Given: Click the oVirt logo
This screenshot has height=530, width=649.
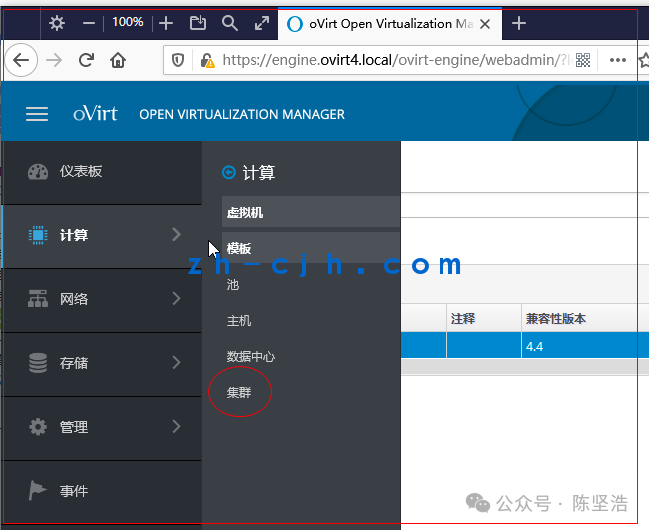Looking at the screenshot, I should (95, 113).
